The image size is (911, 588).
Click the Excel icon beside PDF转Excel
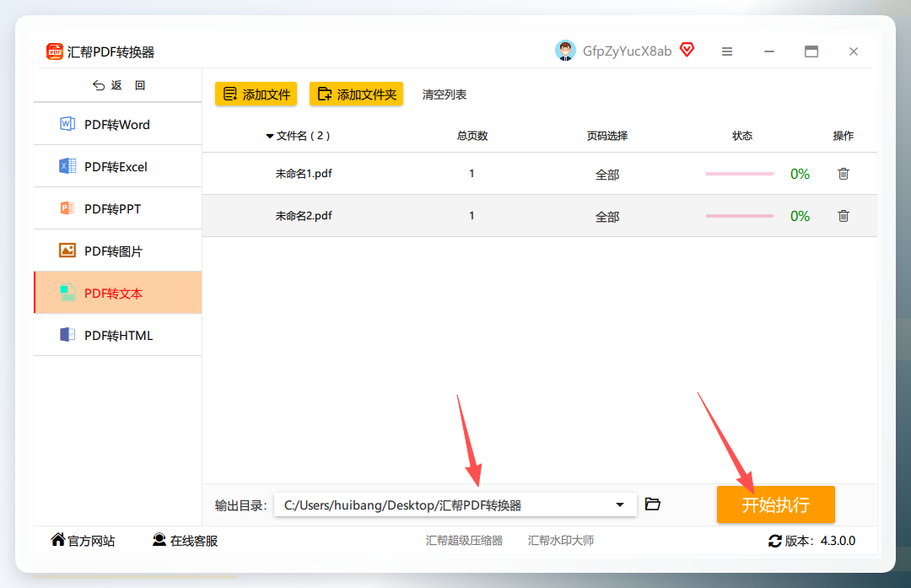pos(67,166)
